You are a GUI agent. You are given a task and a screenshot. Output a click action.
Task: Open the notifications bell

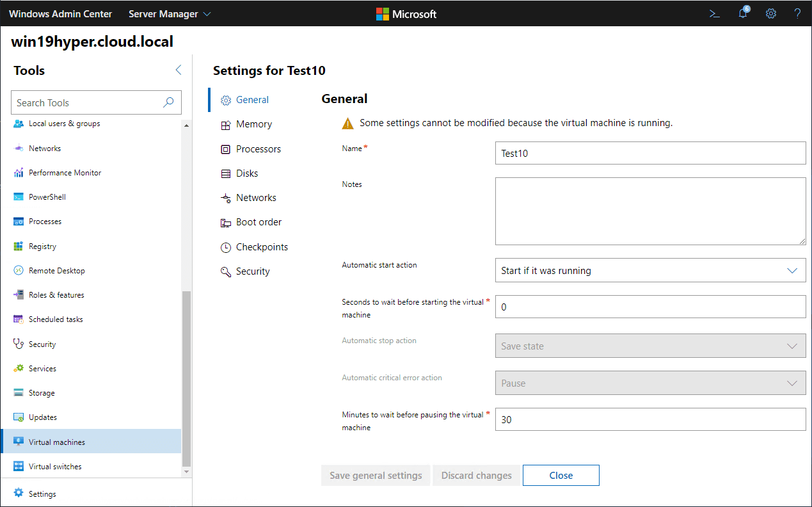click(742, 13)
